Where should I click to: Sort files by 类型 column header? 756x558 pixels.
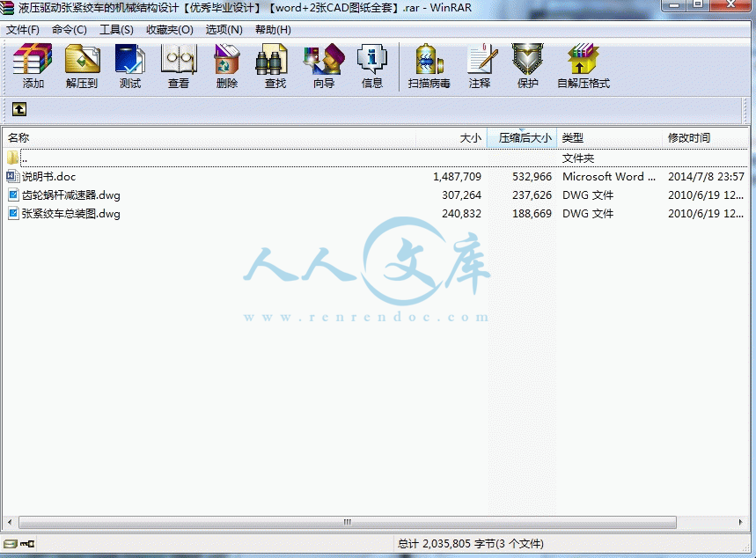pyautogui.click(x=609, y=138)
